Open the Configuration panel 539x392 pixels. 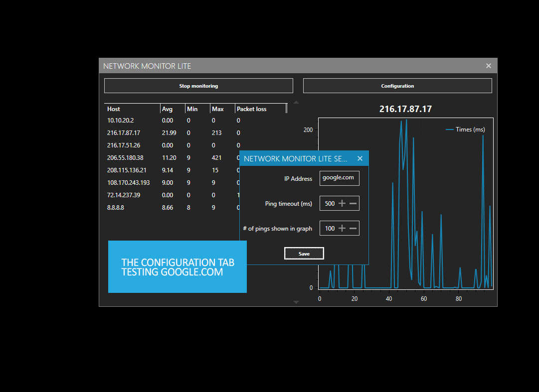pos(397,85)
